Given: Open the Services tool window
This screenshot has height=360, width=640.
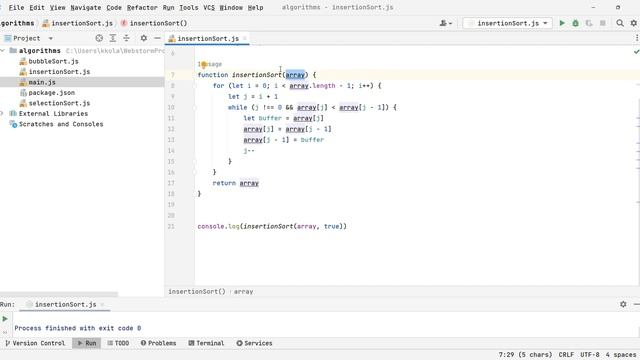Looking at the screenshot, I should click(x=254, y=343).
